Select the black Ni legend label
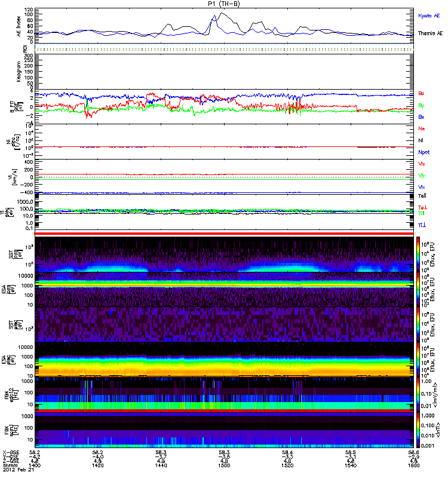448x478 pixels. coord(421,140)
